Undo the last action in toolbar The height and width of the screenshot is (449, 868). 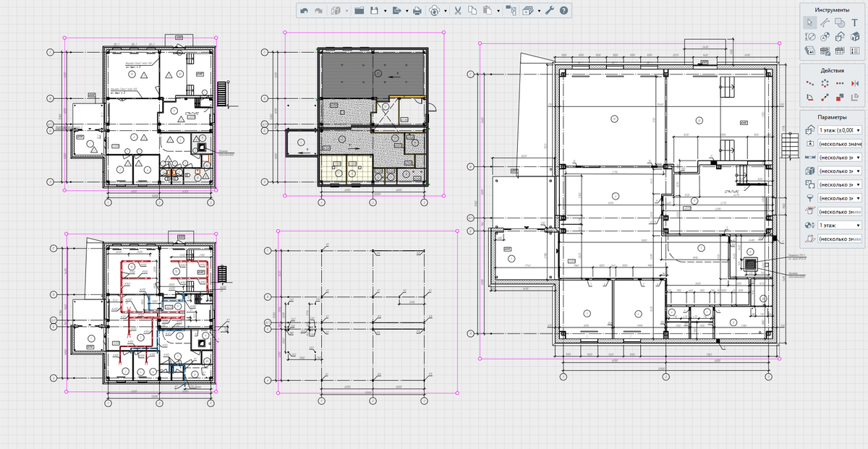coord(305,11)
